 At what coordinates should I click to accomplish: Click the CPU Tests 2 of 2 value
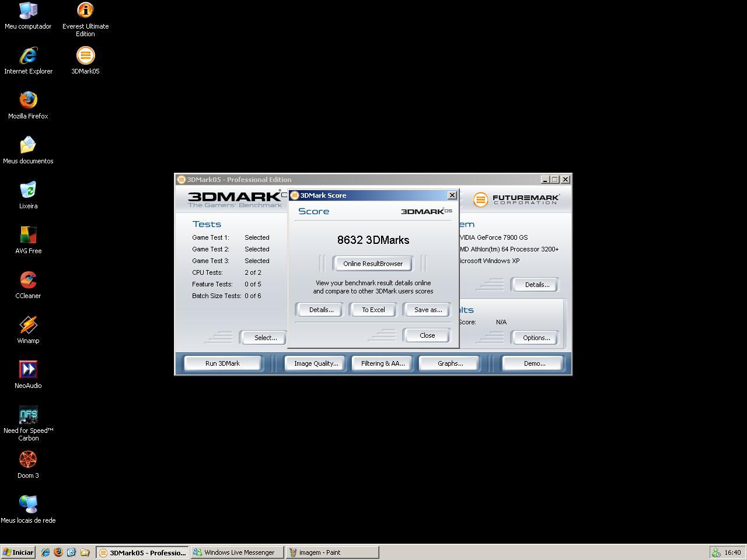point(253,272)
